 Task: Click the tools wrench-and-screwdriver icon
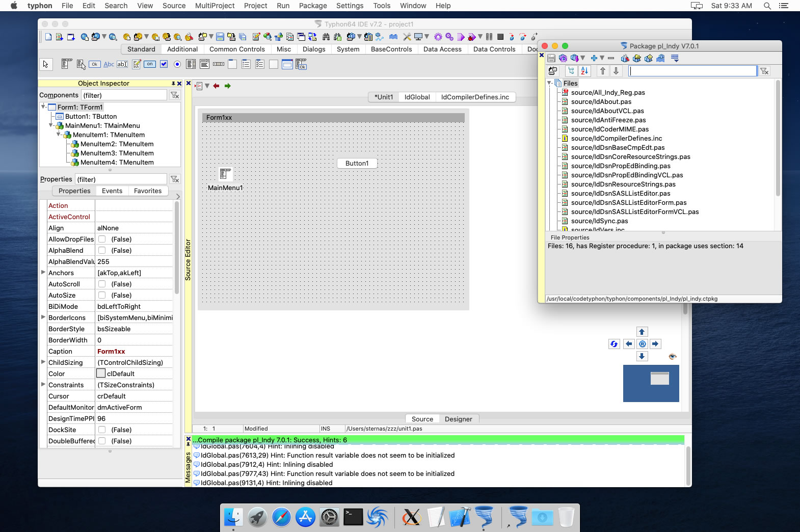pyautogui.click(x=407, y=37)
